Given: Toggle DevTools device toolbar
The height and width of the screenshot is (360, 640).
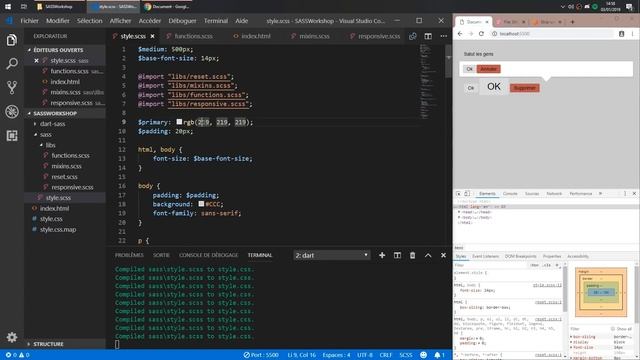Looking at the screenshot, I should pyautogui.click(x=467, y=193).
